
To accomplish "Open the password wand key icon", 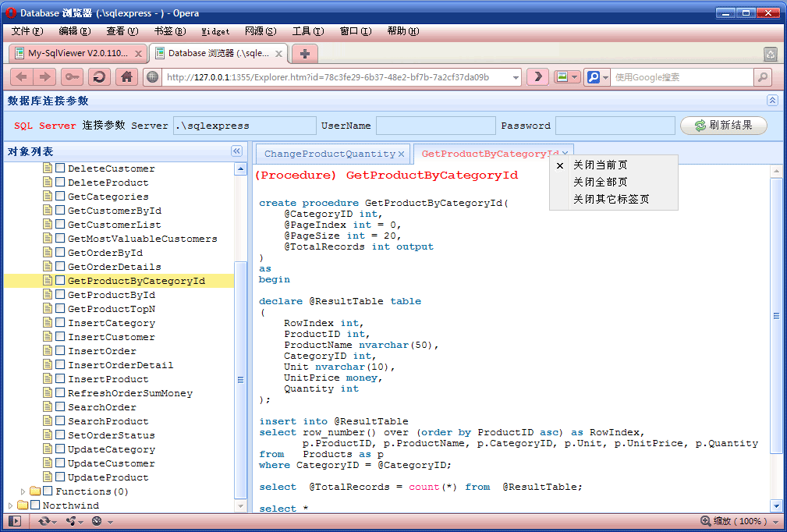I will 73,77.
